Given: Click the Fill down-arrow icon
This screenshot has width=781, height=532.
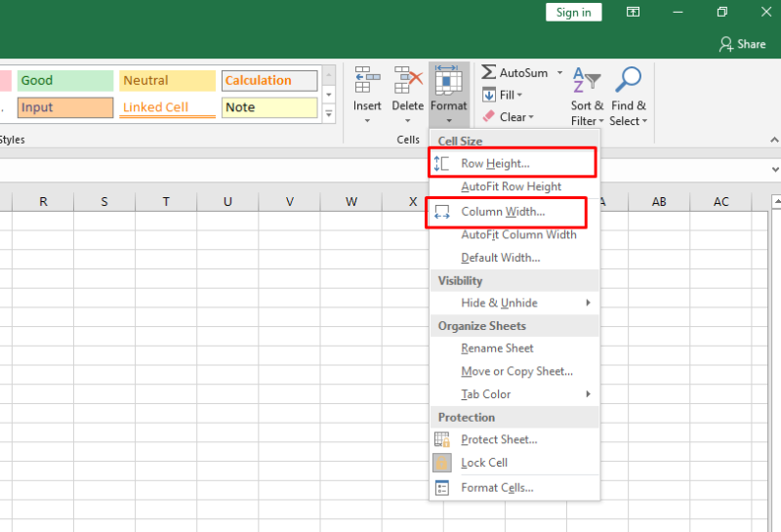Looking at the screenshot, I should 489,95.
